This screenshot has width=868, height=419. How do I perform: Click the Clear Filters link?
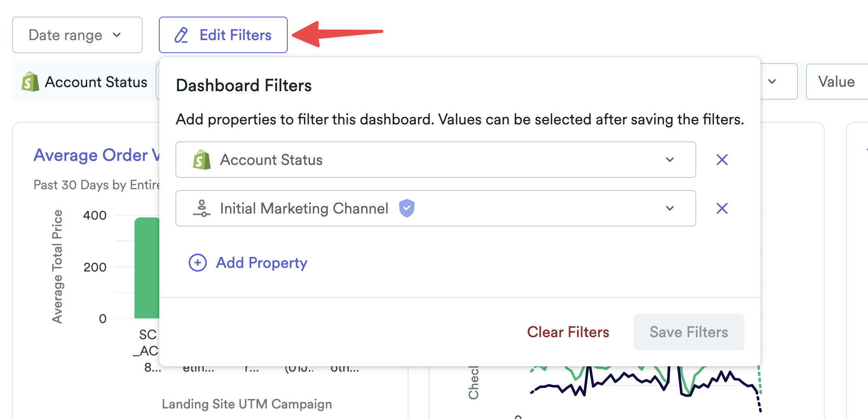pyautogui.click(x=568, y=332)
